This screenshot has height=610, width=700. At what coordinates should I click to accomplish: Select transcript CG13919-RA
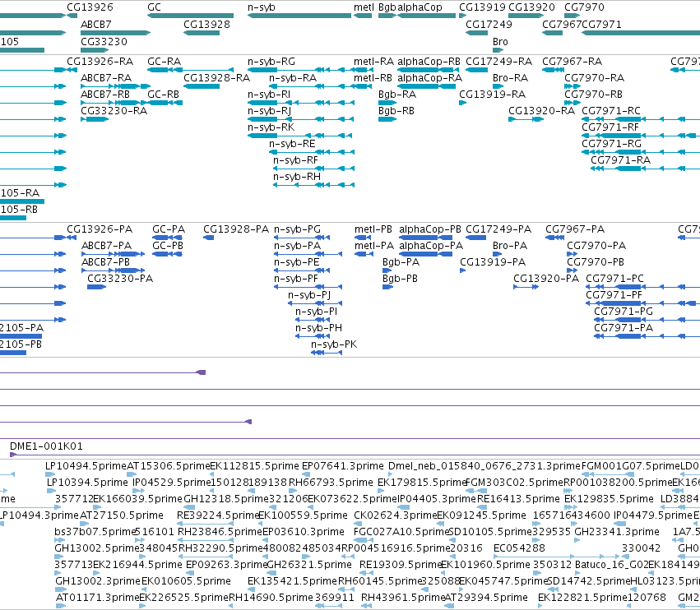[493, 95]
